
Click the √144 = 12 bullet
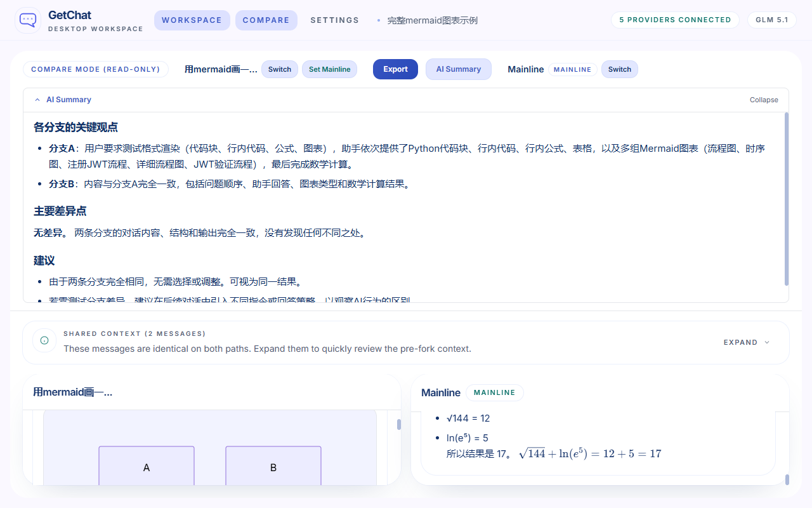468,418
